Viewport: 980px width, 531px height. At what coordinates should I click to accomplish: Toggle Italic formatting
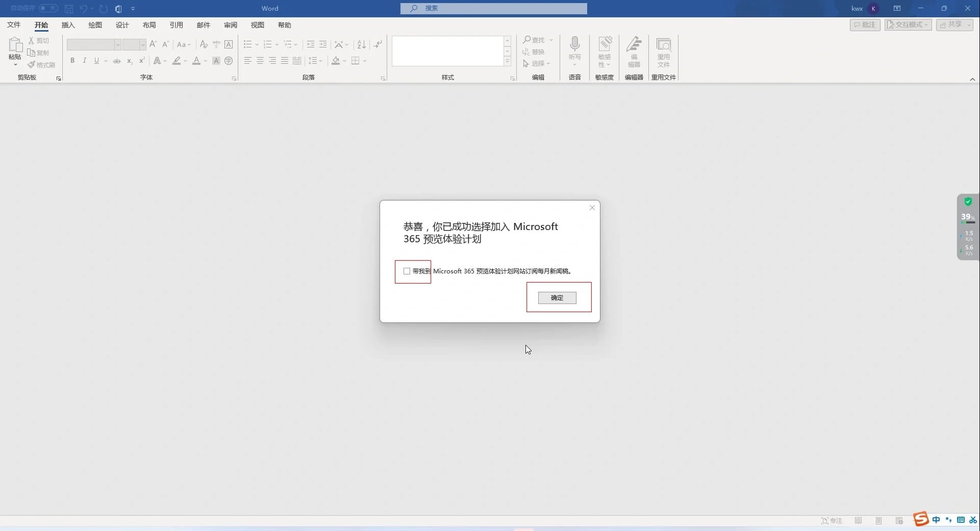point(85,61)
